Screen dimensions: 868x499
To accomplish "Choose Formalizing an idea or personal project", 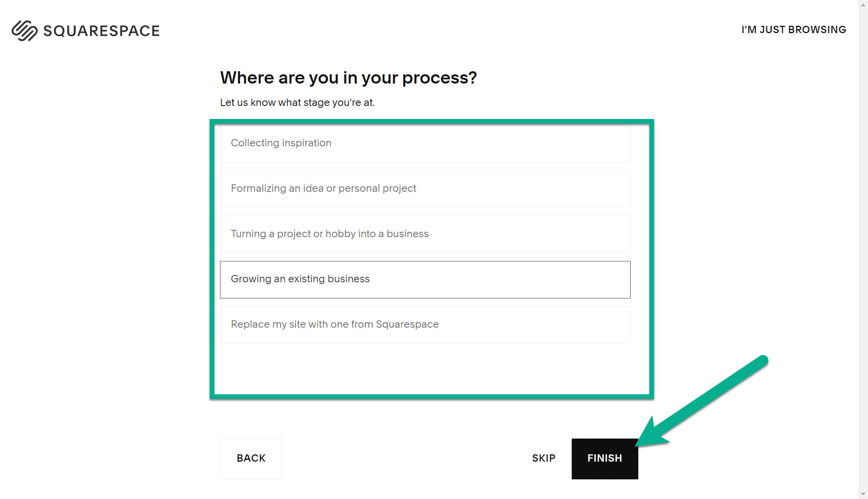I will click(x=424, y=189).
